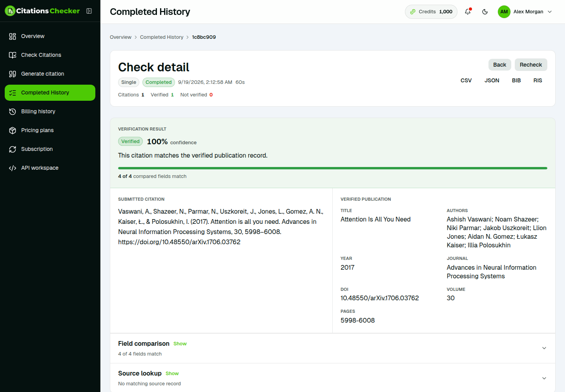Click the Back button

pos(499,65)
